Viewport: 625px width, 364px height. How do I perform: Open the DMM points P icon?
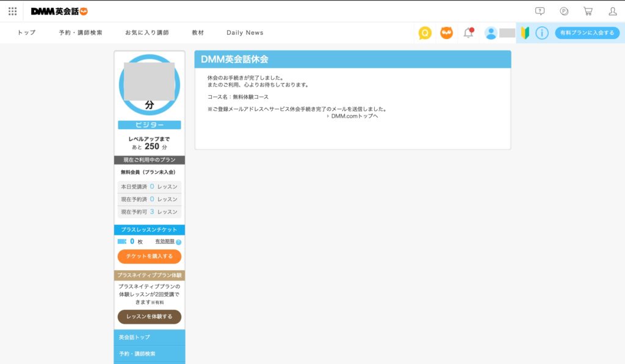pos(564,11)
